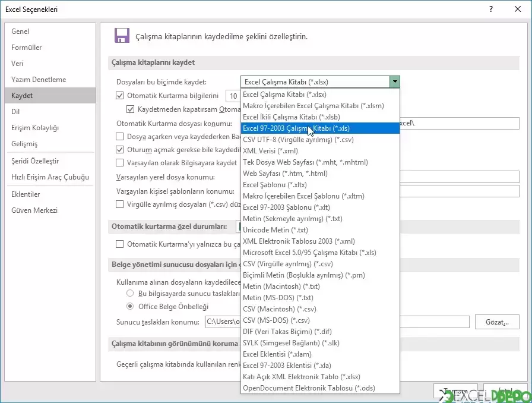
Task: Select CSV (Virgülle ayrılmış) (*.csv) entry
Action: 320,264
